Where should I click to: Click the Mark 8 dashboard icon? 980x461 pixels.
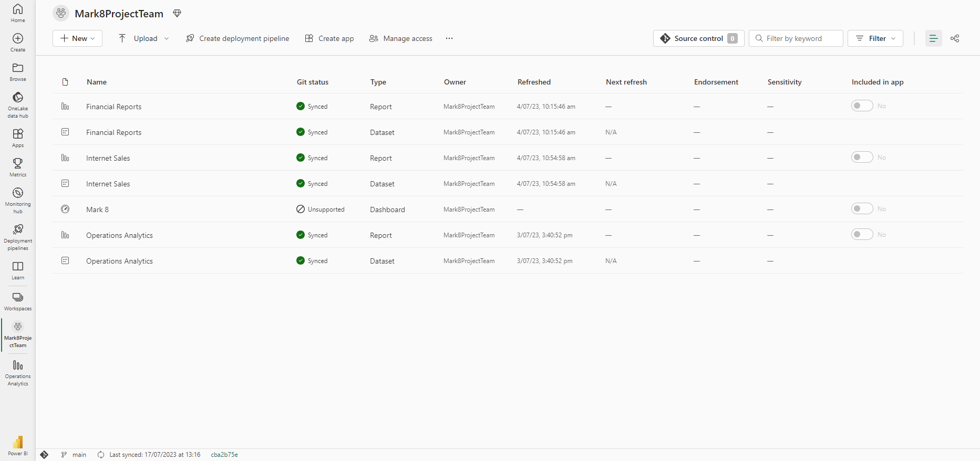65,209
